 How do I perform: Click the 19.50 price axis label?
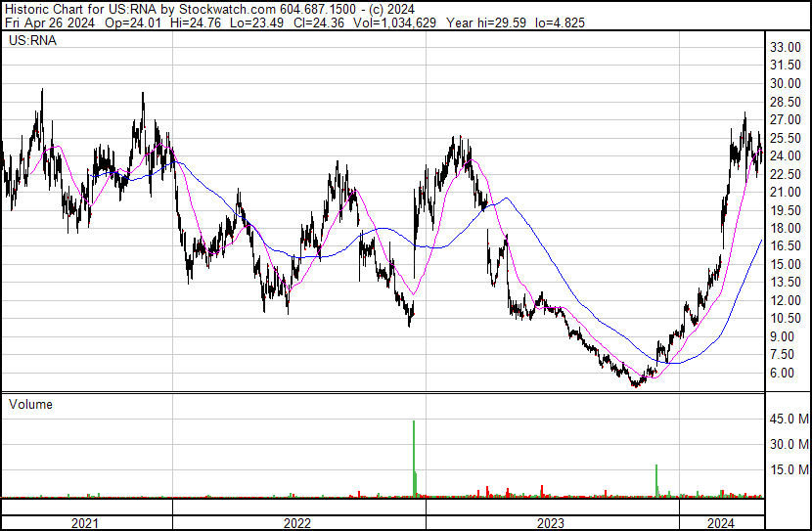[786, 210]
